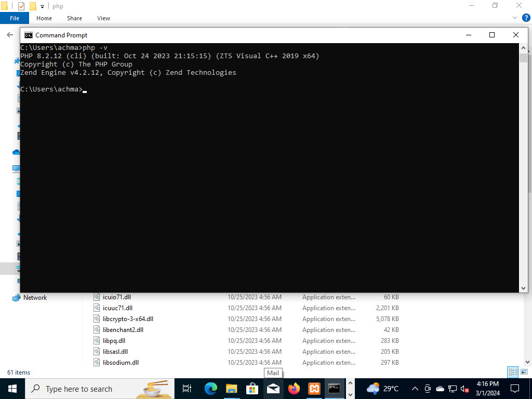Click the Command Prompt scrollbar down arrow

[524, 287]
